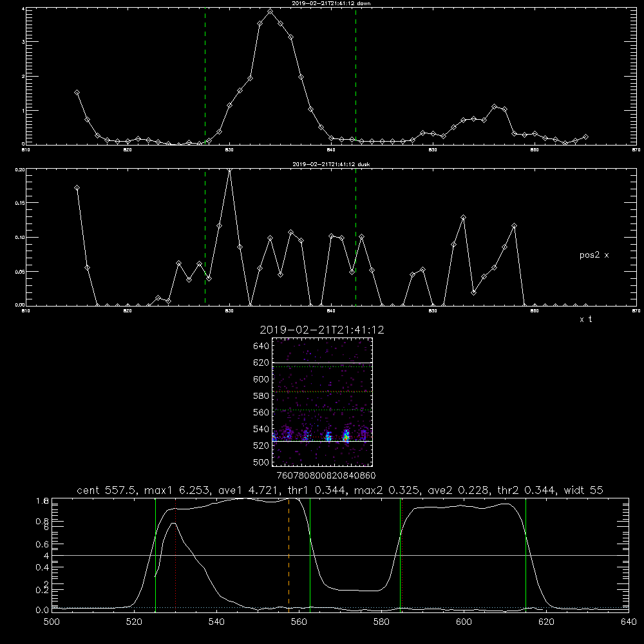The height and width of the screenshot is (644, 644).
Task: Click the '2019-02-21T21:41:12 dusk' plot title
Action: (331, 164)
